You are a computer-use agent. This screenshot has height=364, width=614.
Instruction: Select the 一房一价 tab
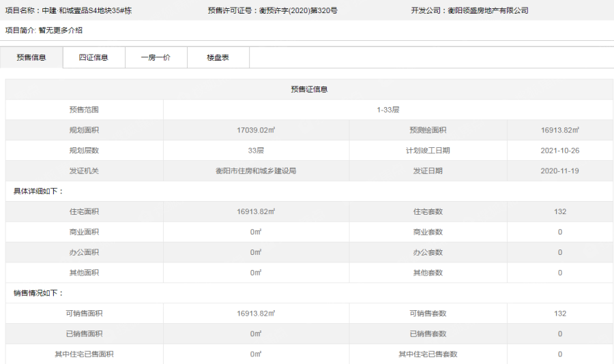[x=156, y=58]
